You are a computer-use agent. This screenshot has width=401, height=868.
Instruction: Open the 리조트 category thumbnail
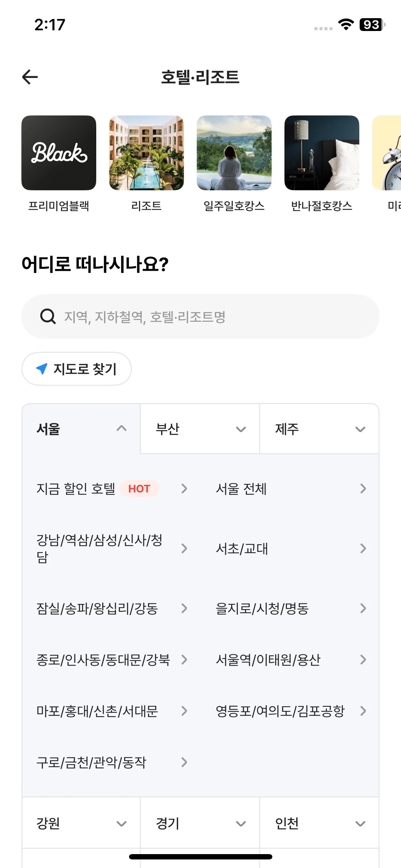click(x=146, y=153)
